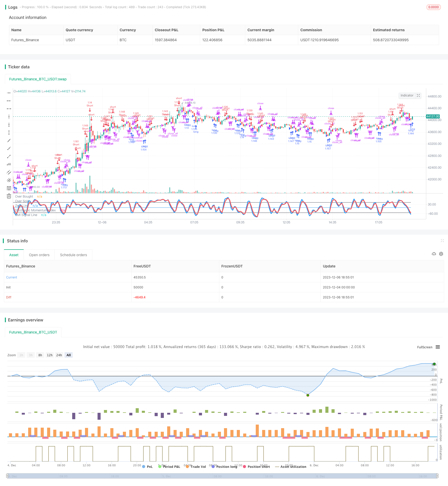Screen dimensions: 448x486
Task: Open the Status info settings gear
Action: [x=441, y=254]
